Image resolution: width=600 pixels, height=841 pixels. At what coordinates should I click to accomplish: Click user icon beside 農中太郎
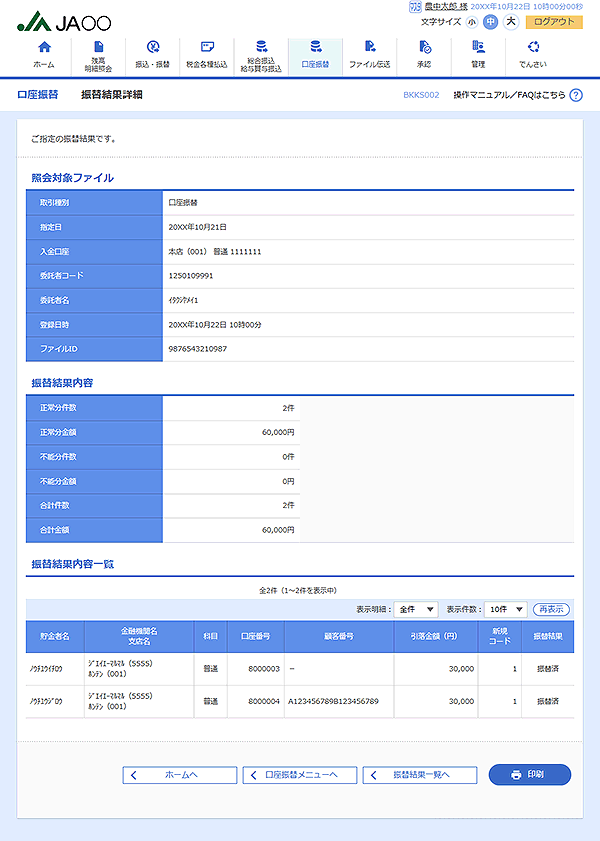415,6
